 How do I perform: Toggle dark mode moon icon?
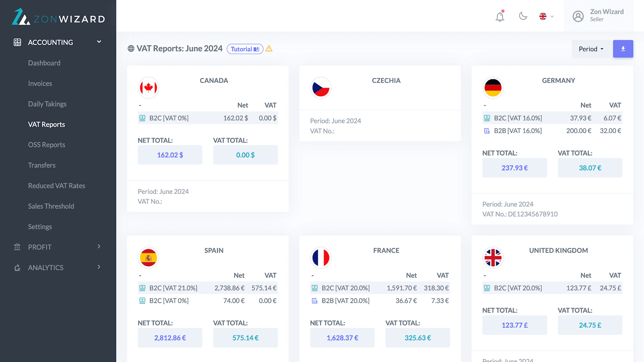(x=523, y=16)
